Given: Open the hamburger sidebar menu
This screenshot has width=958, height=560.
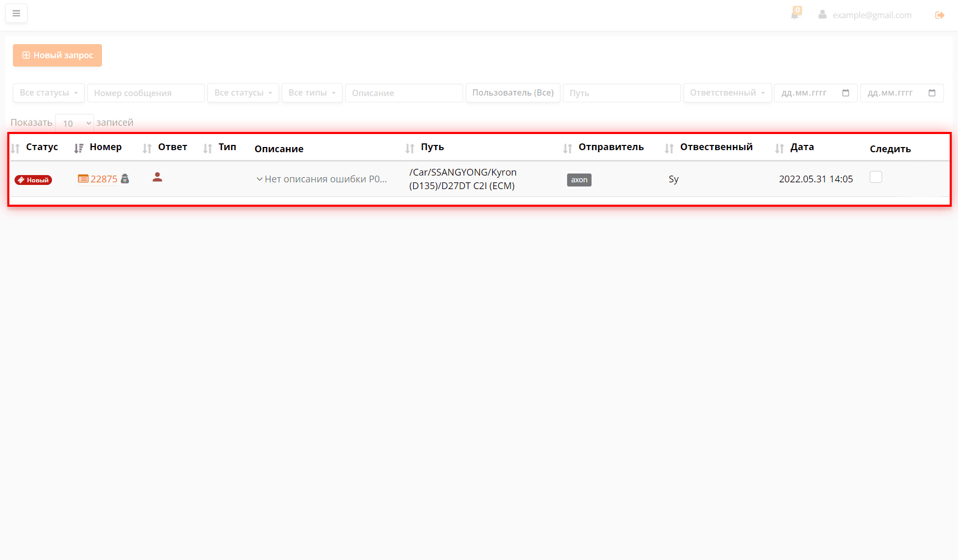Looking at the screenshot, I should click(16, 14).
